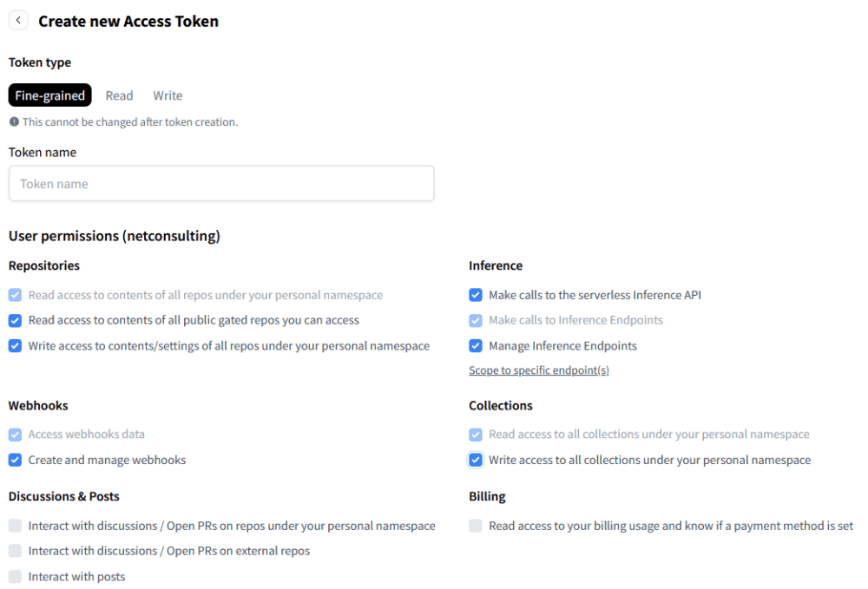Viewport: 868px width, 589px height.
Task: Open the Scope to specific endpoint(s) link
Action: 539,370
